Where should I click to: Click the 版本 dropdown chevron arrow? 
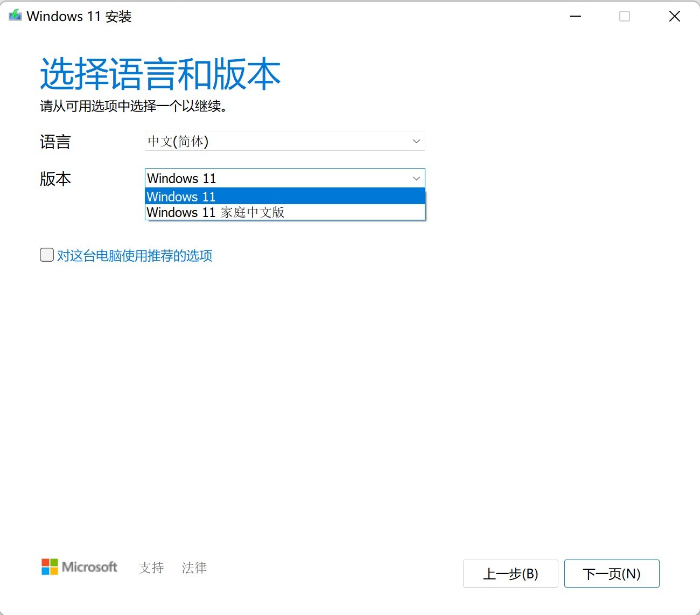416,178
